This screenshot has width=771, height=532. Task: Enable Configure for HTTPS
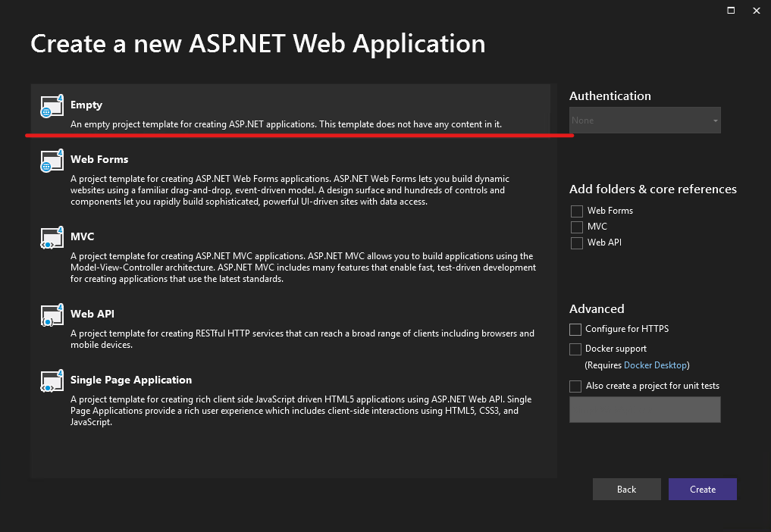[x=575, y=329]
